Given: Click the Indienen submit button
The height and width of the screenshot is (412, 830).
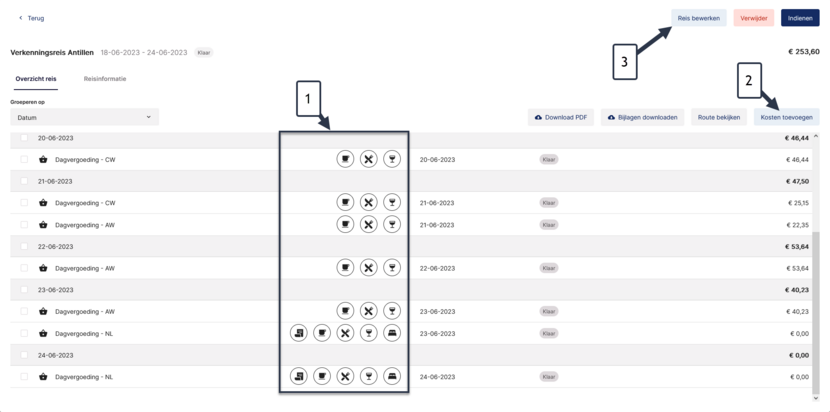Looking at the screenshot, I should tap(800, 18).
